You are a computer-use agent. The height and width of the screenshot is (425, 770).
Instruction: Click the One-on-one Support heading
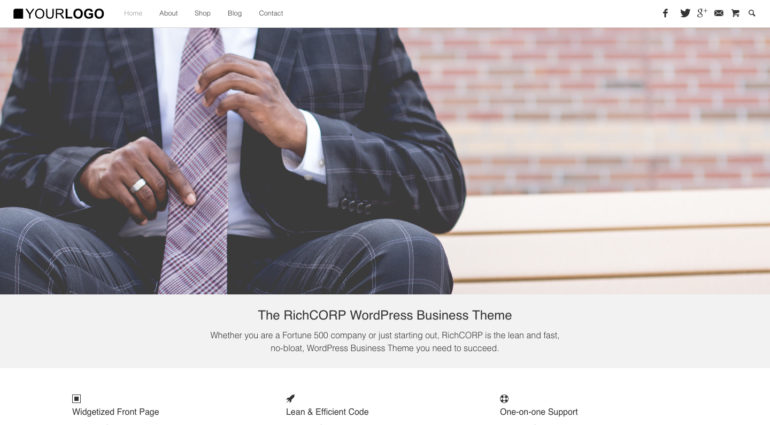click(539, 412)
